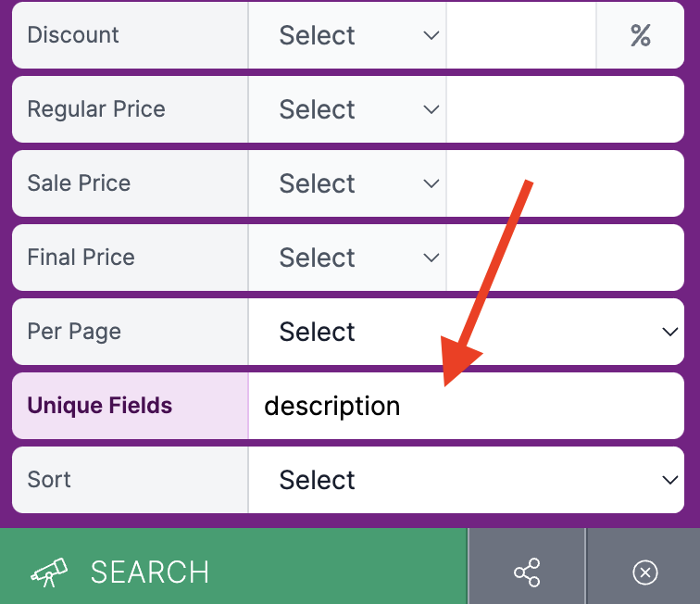Click the Per Page label
This screenshot has width=700, height=604.
(74, 332)
